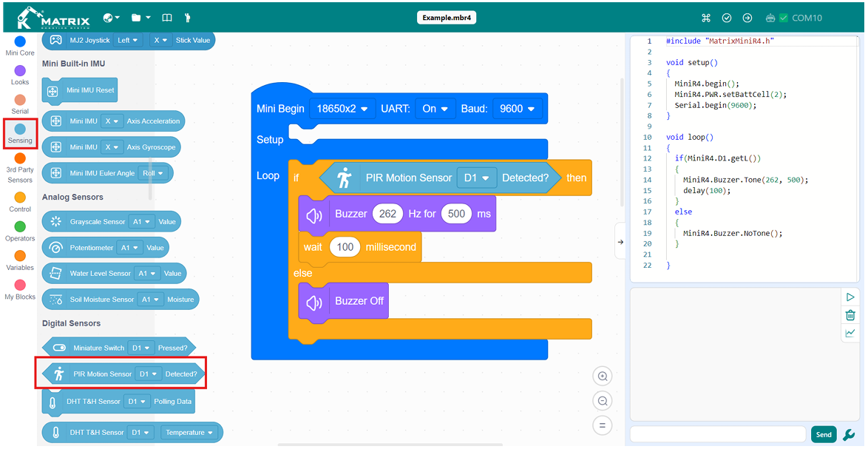
Task: Open the 18650x2 battery dropdown
Action: pyautogui.click(x=342, y=109)
